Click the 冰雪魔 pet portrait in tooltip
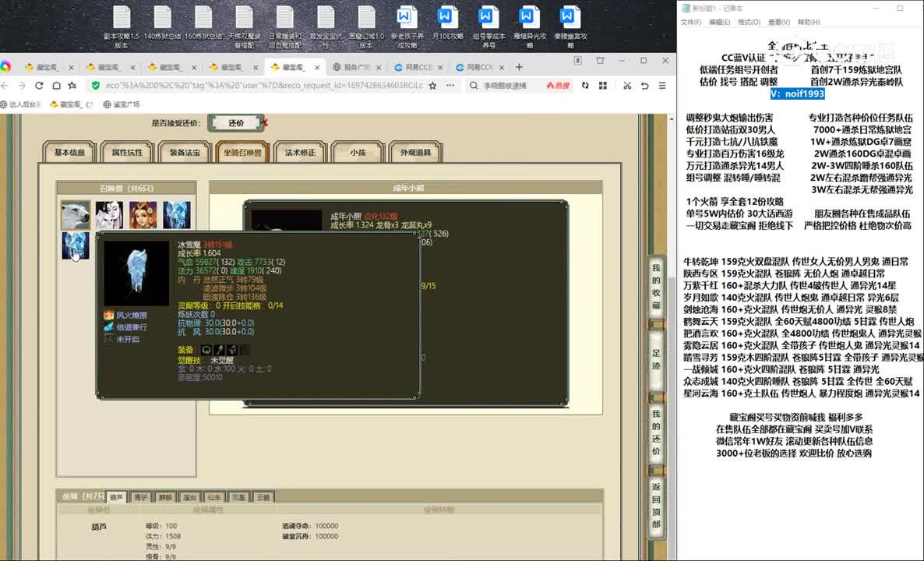The image size is (924, 561). pyautogui.click(x=136, y=273)
